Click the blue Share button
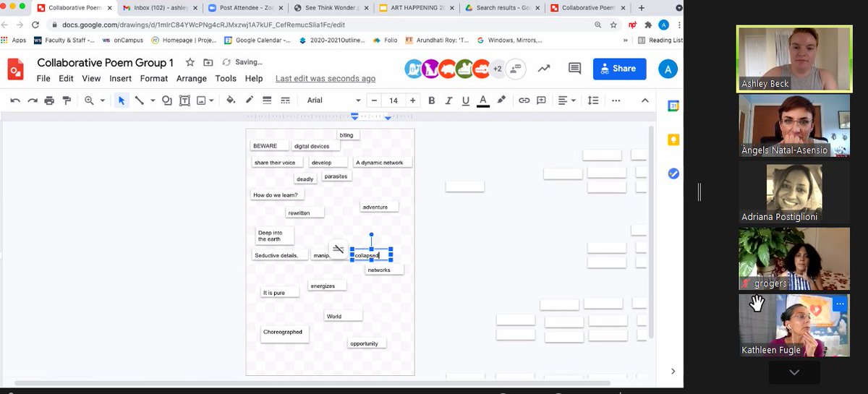Image resolution: width=868 pixels, height=394 pixels. click(619, 69)
